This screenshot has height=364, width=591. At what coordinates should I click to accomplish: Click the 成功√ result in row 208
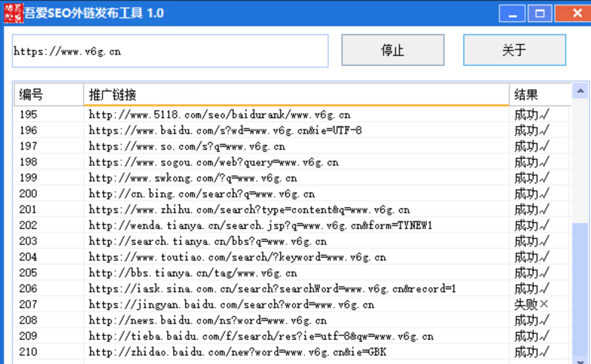[x=532, y=320]
